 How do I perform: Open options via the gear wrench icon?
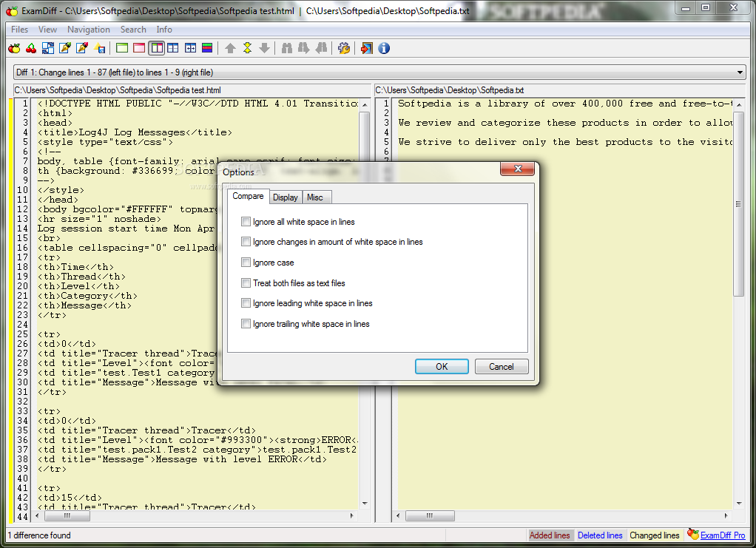click(344, 48)
